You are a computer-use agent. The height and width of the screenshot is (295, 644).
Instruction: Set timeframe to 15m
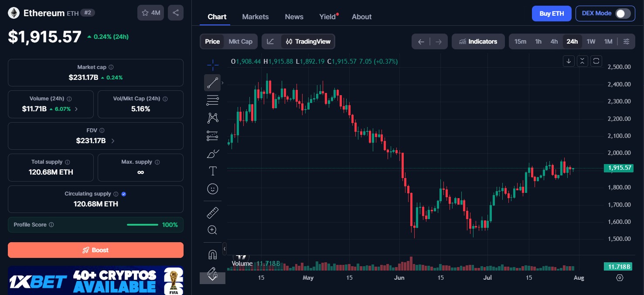[x=520, y=41]
